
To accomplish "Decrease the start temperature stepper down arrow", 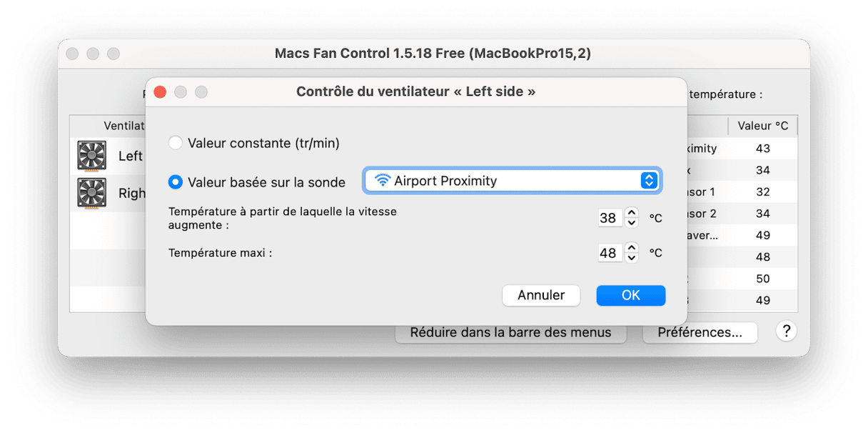I will coord(631,223).
